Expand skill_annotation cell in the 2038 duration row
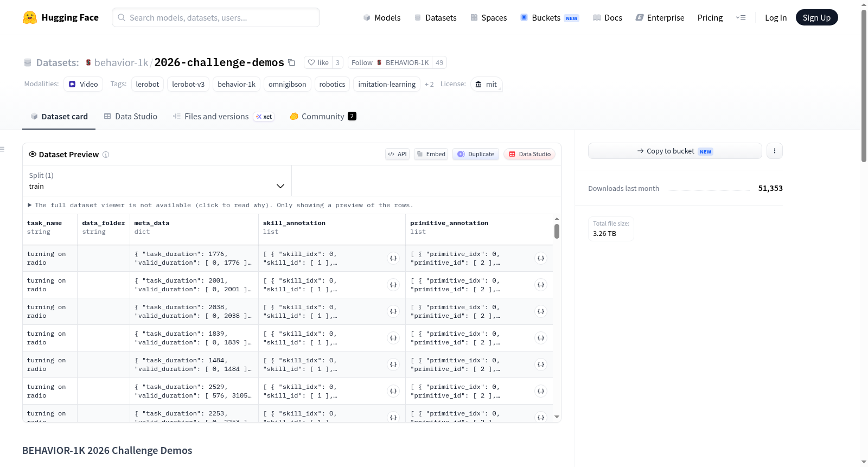The width and height of the screenshot is (868, 467). click(x=393, y=311)
